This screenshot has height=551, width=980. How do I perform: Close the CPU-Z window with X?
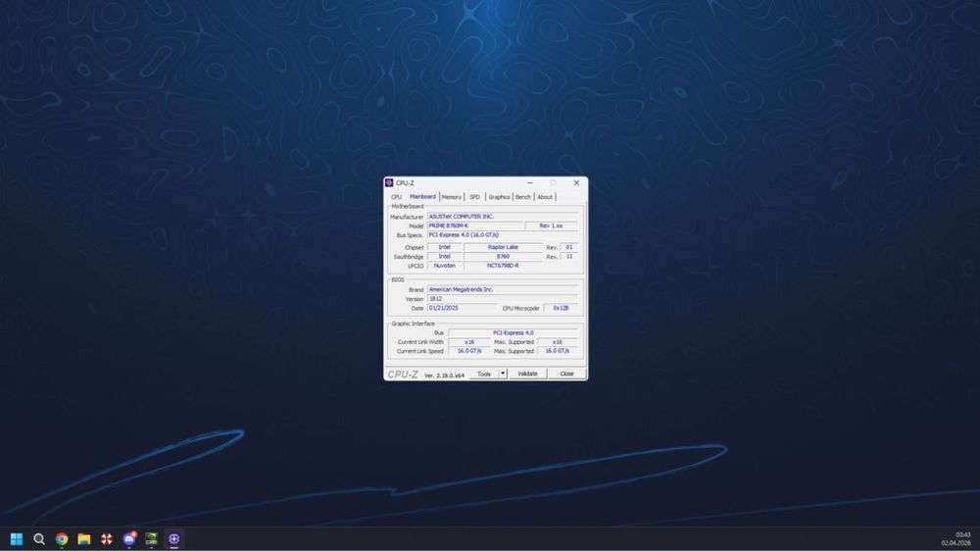576,182
